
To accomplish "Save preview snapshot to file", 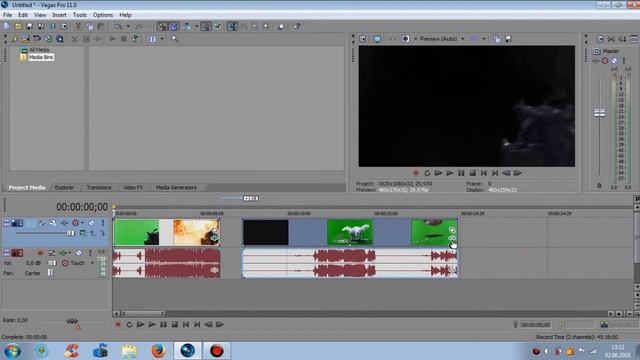I will coord(508,39).
